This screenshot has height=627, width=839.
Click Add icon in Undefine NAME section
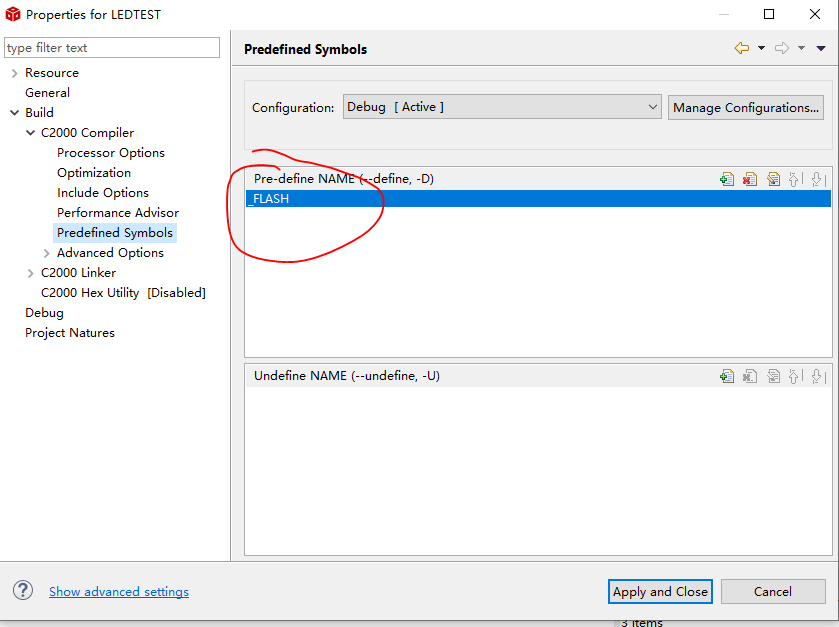727,376
